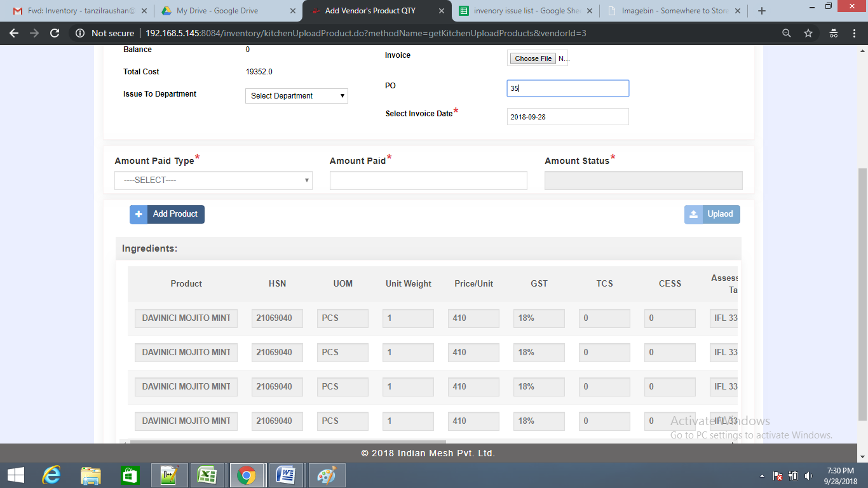Open Chrome's three-dot menu
The width and height of the screenshot is (868, 488).
click(x=854, y=33)
